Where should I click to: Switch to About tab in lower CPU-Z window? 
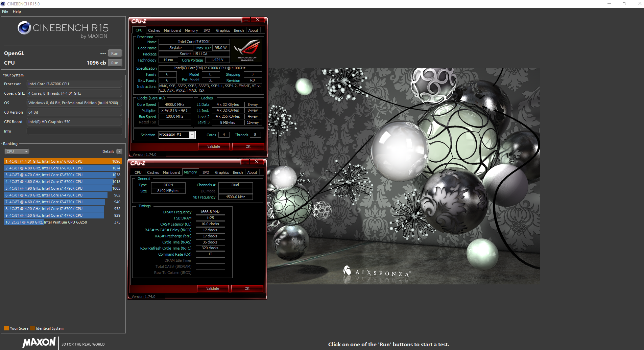252,172
